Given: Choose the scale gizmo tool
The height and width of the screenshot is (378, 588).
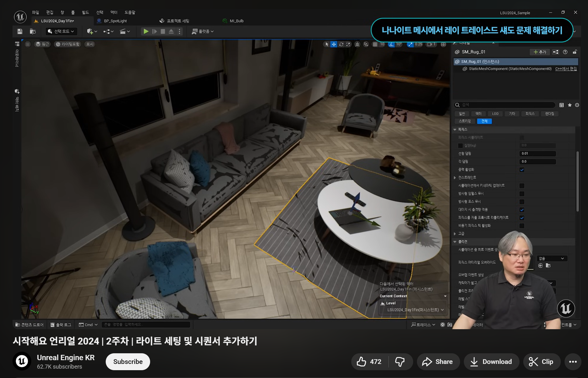Looking at the screenshot, I should (x=348, y=44).
